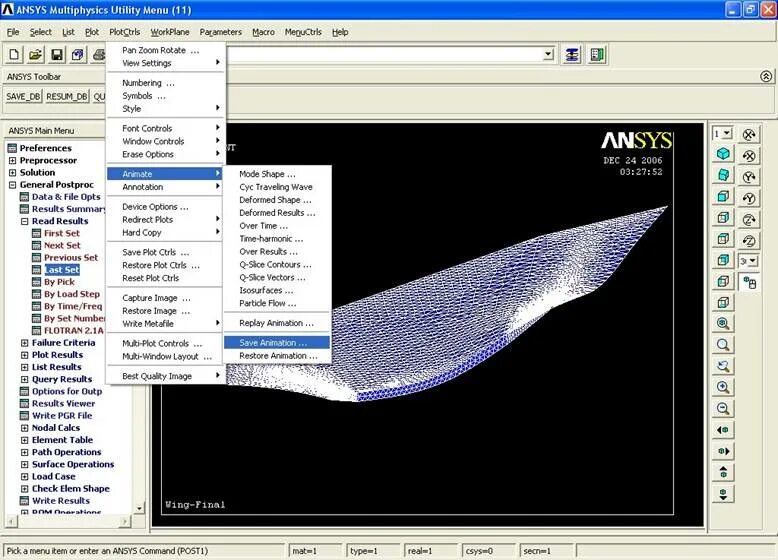778x560 pixels.
Task: Expand the Element Table node
Action: [24, 440]
